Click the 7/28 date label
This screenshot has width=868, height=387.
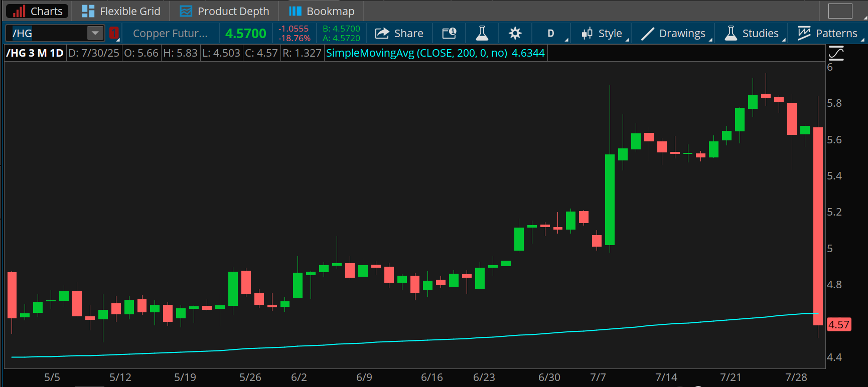[796, 377]
